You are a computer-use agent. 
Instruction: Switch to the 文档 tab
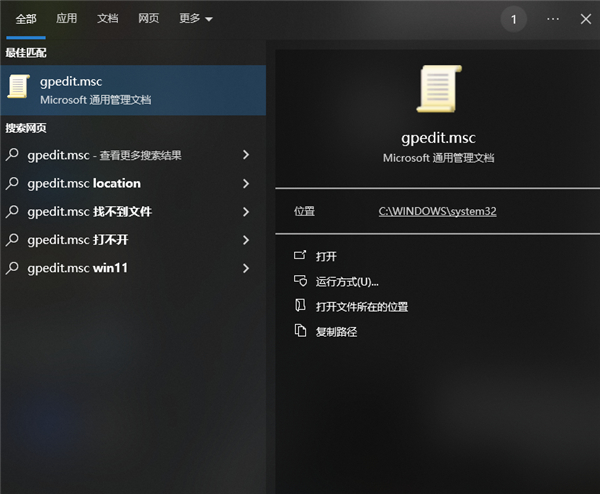[107, 19]
